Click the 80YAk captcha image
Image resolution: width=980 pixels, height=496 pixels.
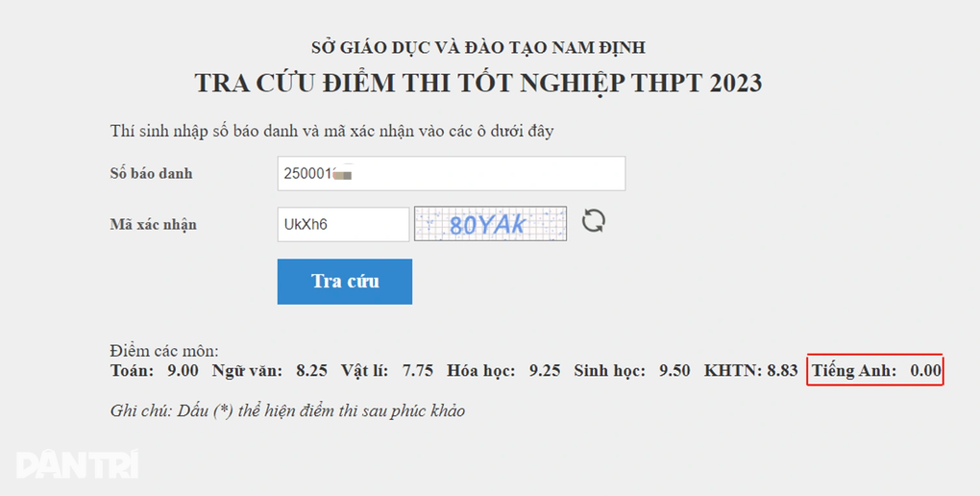click(x=490, y=224)
